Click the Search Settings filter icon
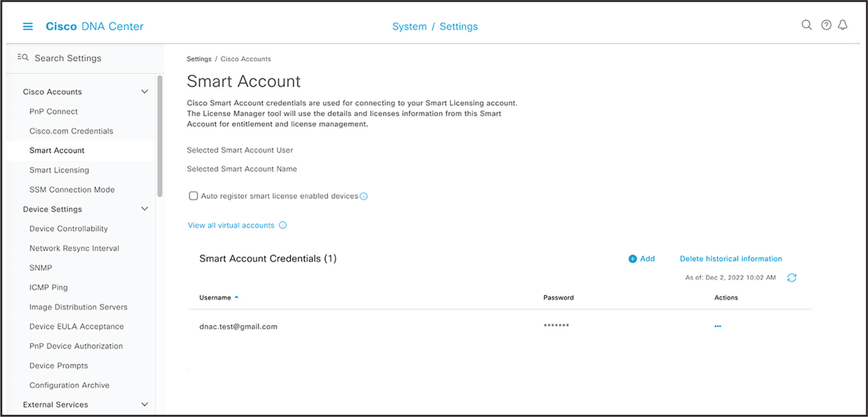Screen dimensions: 868x417 tap(23, 57)
